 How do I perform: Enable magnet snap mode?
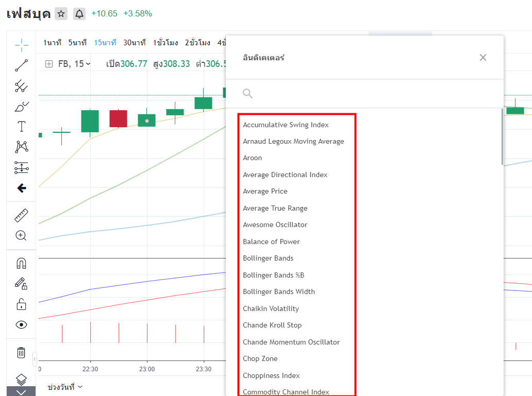point(21,263)
